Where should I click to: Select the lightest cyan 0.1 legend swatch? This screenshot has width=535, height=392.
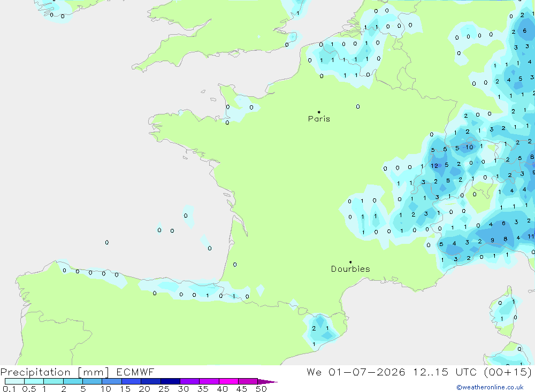(x=14, y=381)
